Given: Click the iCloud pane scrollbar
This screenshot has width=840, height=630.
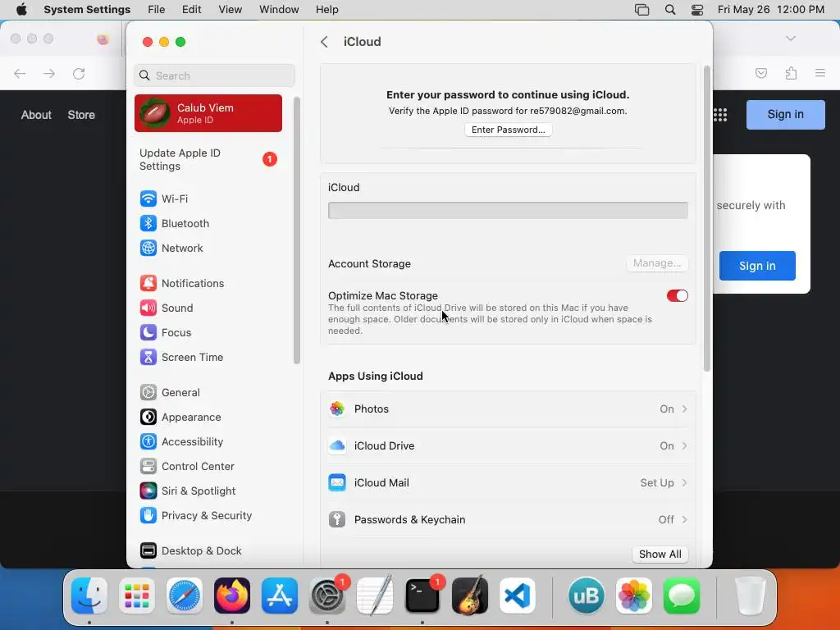Looking at the screenshot, I should (x=706, y=218).
